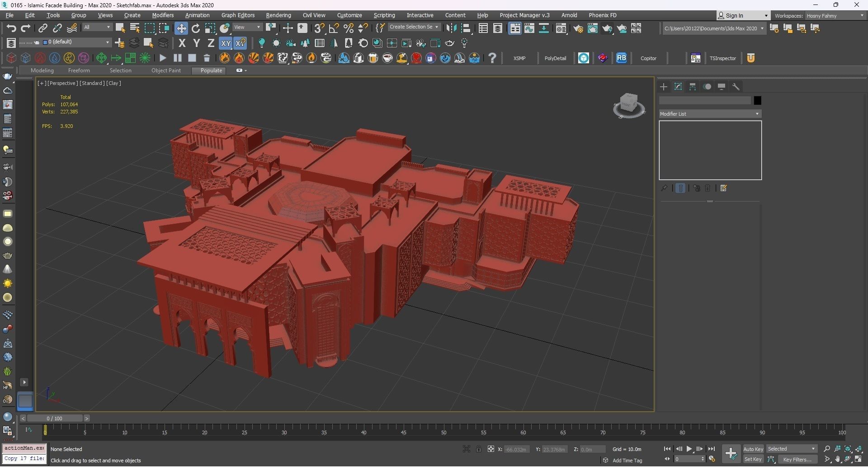Toggle Selection Lock icon
This screenshot has width=868, height=470.
478,449
